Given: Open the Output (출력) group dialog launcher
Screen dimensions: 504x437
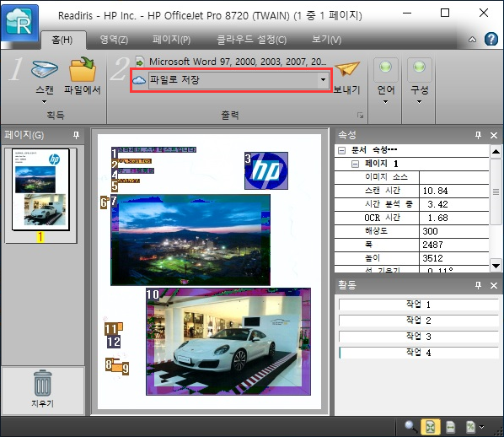Looking at the screenshot, I should pos(361,116).
